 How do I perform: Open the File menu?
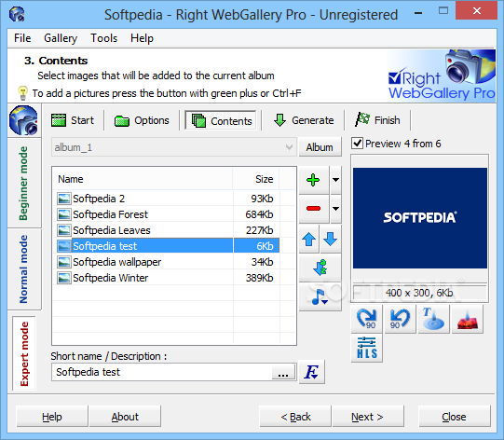click(x=22, y=38)
